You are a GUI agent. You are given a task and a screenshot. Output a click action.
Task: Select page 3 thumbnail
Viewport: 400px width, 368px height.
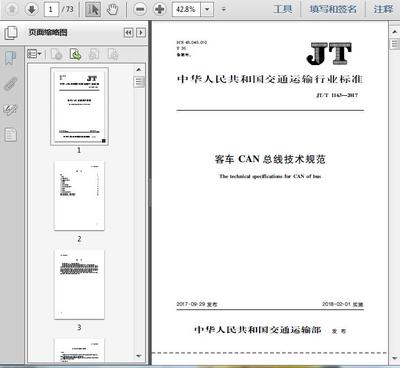point(79,284)
